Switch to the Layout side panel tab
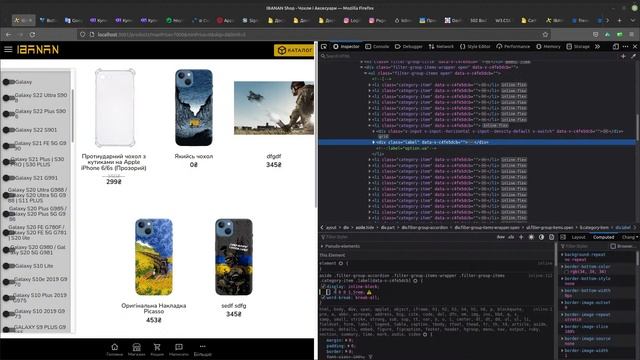Viewport: 640px width, 360px height. [578, 237]
